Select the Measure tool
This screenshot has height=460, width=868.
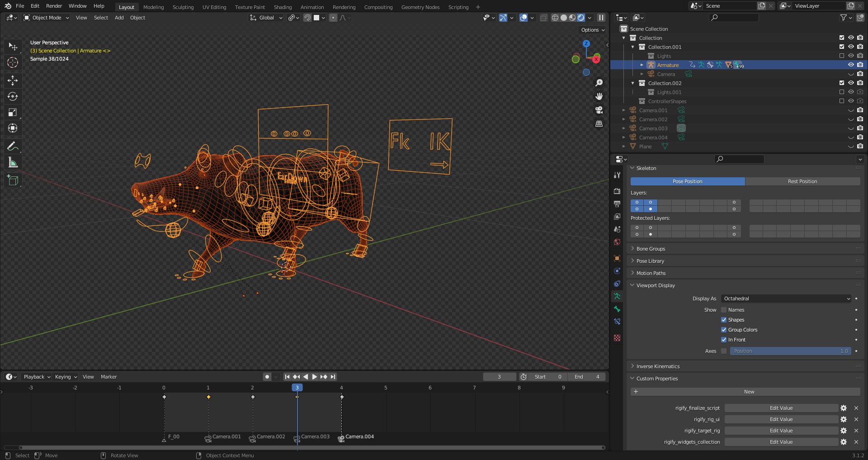(13, 162)
